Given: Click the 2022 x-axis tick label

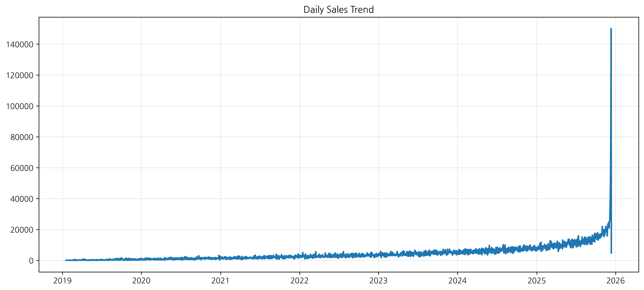Looking at the screenshot, I should coord(299,281).
